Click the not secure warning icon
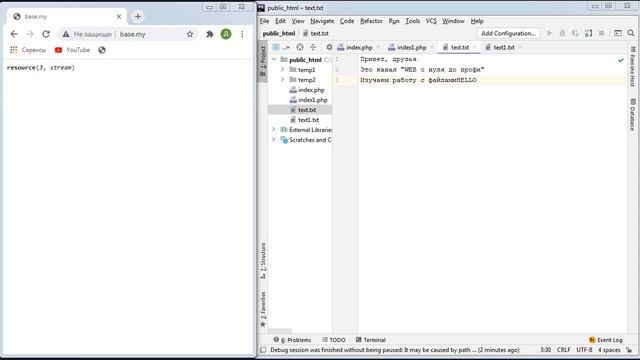Image resolution: width=640 pixels, height=360 pixels. pos(66,34)
